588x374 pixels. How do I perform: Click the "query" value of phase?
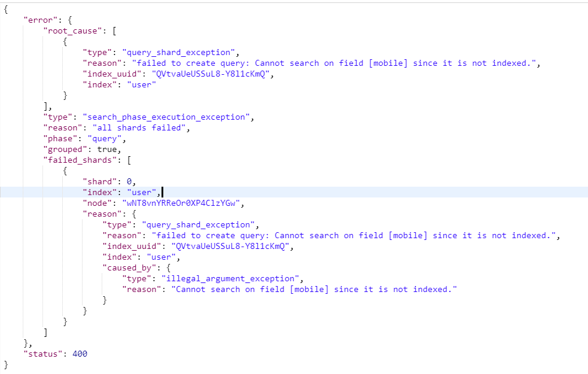[105, 139]
